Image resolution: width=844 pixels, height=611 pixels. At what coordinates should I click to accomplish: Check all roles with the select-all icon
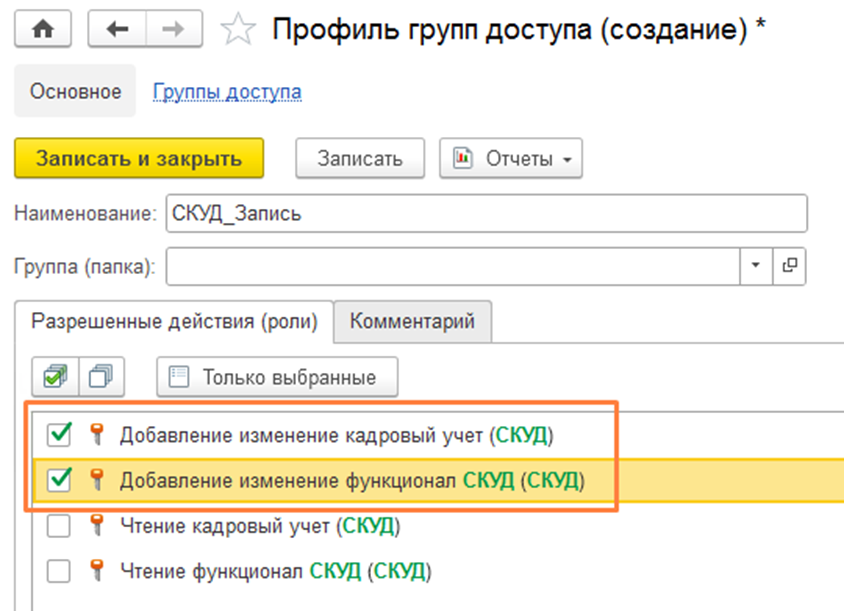(x=54, y=377)
